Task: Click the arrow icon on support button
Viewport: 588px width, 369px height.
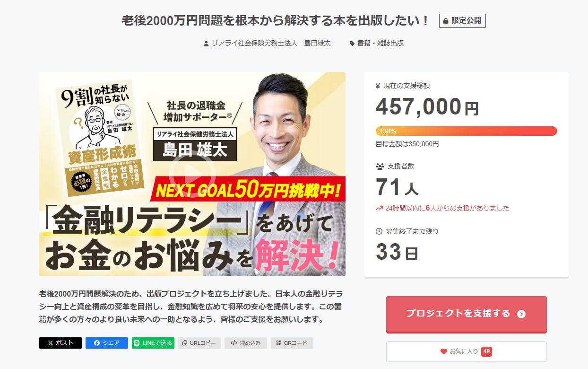Action: 521,314
